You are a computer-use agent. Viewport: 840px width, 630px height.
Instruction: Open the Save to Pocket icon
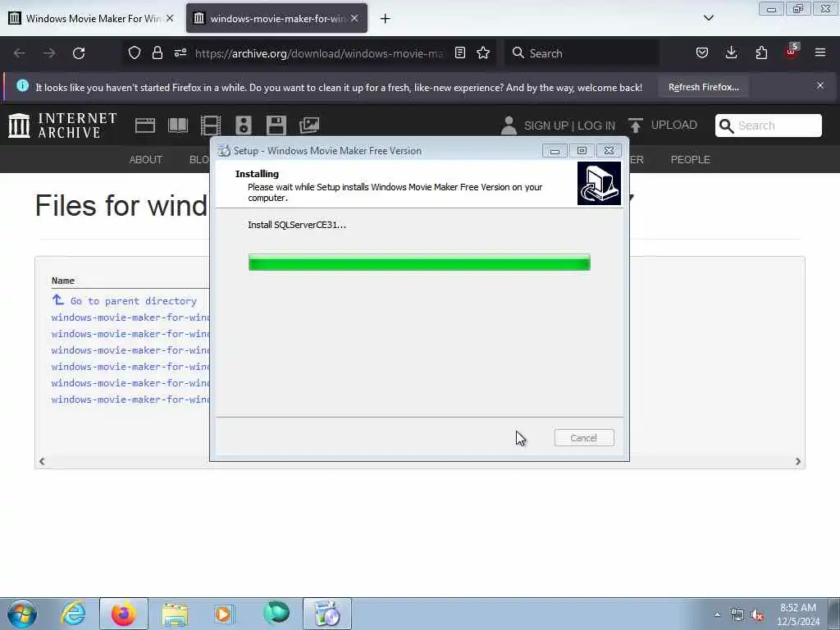702,53
